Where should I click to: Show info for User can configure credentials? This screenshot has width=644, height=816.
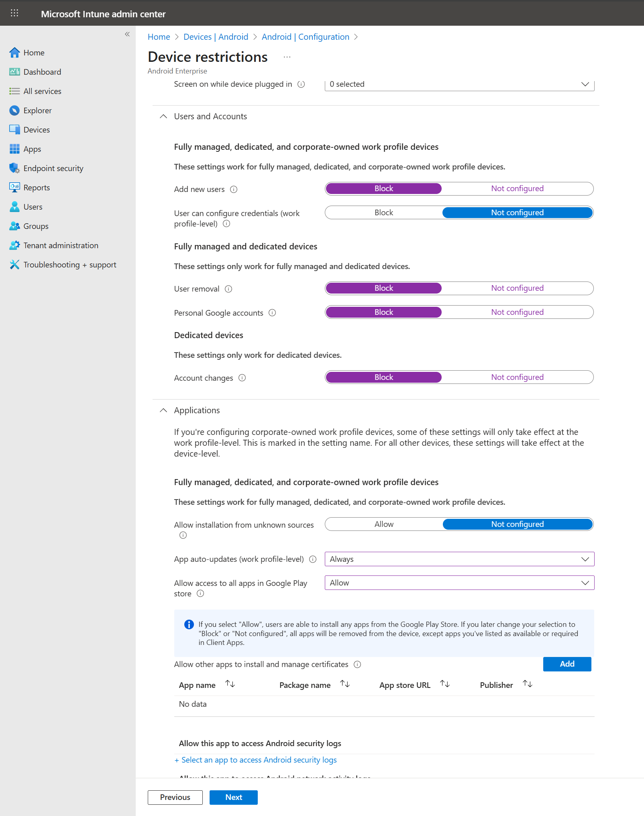(226, 224)
